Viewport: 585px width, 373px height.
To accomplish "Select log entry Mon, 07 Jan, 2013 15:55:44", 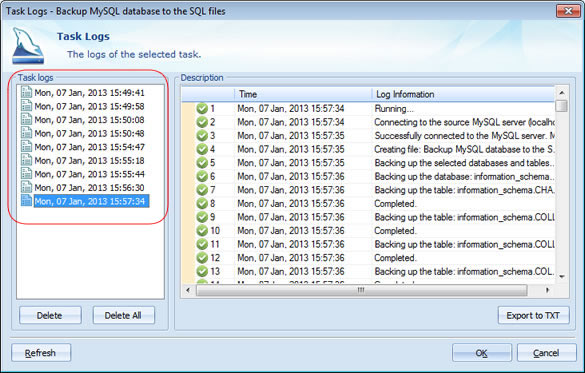I will pos(89,174).
